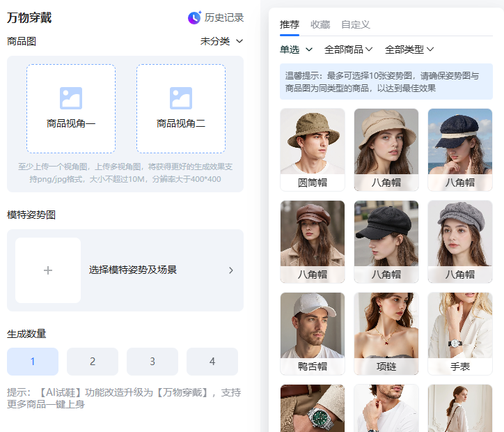Pick the 项链 necklace pose thumbnail
Screen dimensions: 504x432
(386, 333)
